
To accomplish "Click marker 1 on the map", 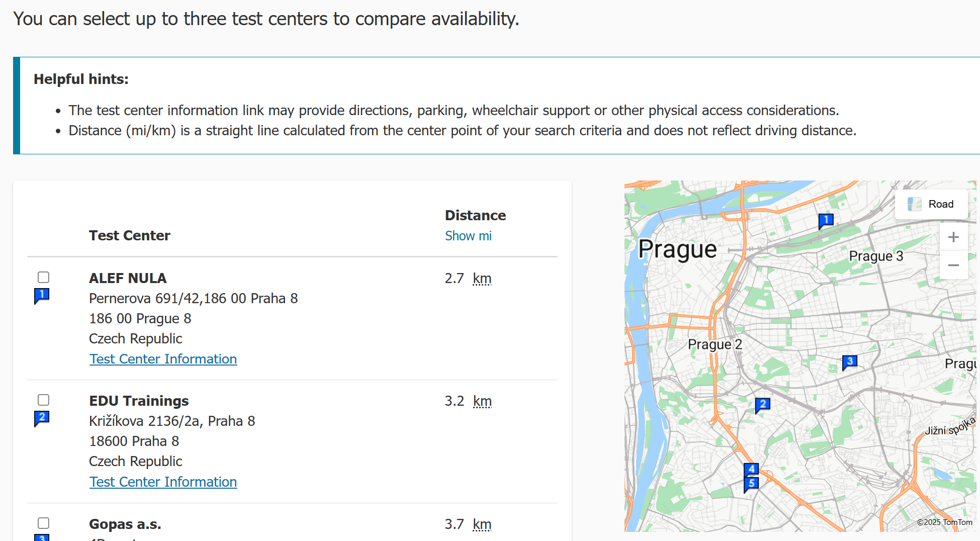I will pos(826,220).
